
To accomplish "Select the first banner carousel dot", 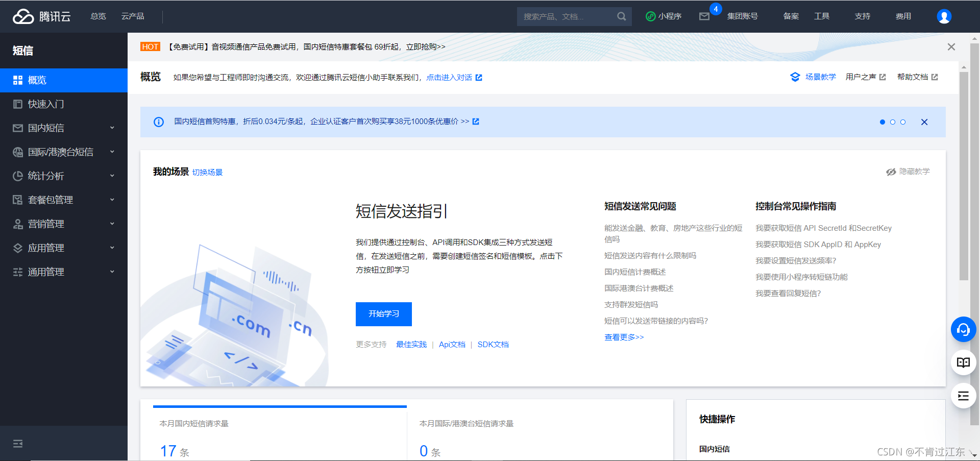I will [x=883, y=122].
